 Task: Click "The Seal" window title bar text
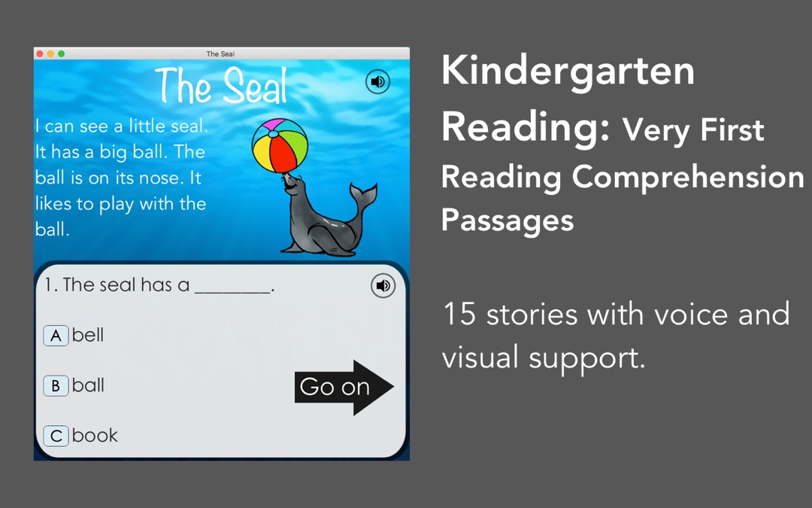point(221,54)
